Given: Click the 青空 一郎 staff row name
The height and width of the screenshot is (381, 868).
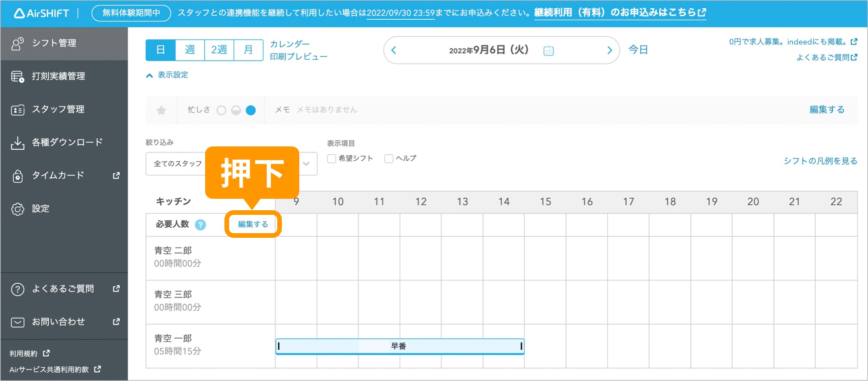Looking at the screenshot, I should [x=173, y=338].
